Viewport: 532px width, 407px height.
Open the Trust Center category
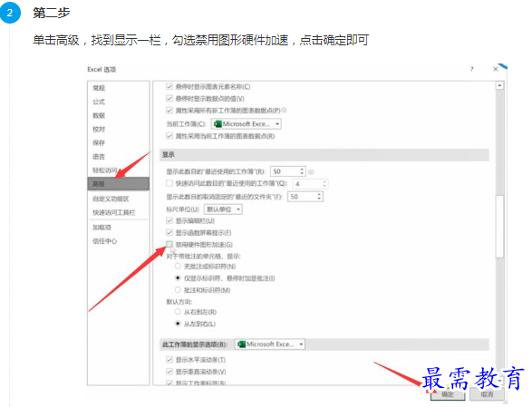tap(105, 241)
